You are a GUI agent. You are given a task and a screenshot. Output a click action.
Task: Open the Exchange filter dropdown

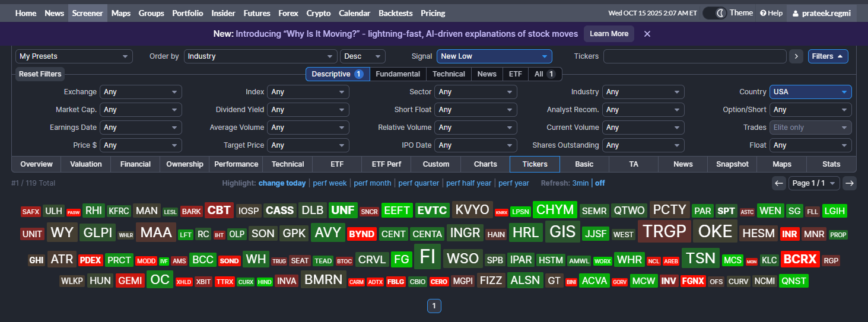click(x=141, y=92)
